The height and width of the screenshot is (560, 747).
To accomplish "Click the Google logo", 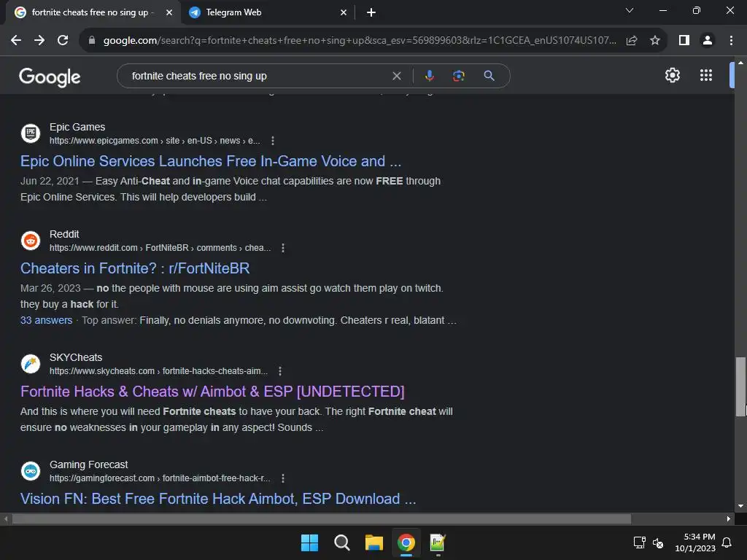I will click(x=50, y=77).
